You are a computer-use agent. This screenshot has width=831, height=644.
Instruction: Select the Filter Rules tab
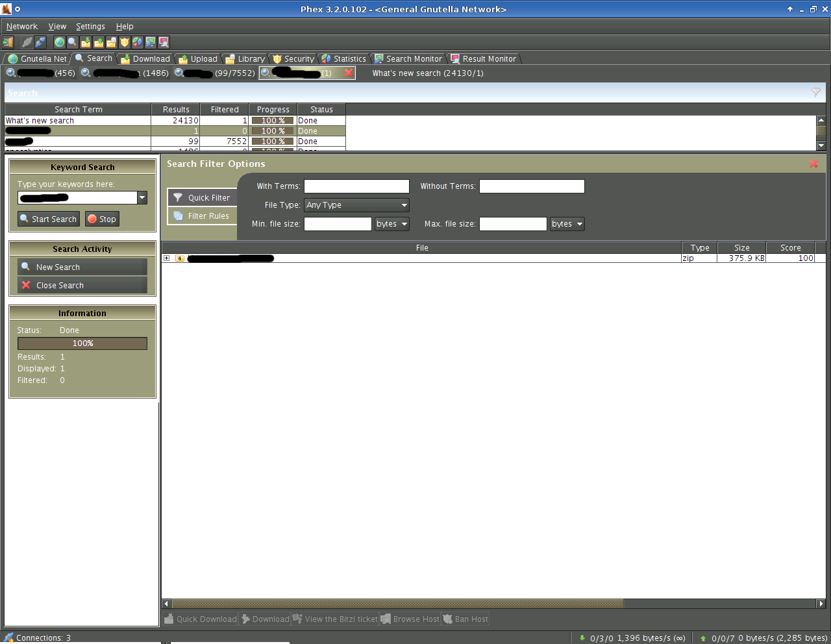pyautogui.click(x=203, y=216)
